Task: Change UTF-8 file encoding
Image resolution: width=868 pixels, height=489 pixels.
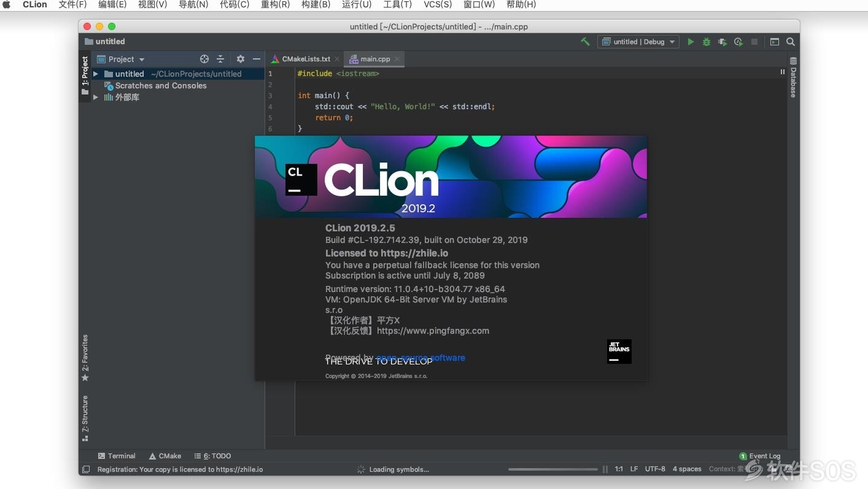Action: [x=655, y=469]
